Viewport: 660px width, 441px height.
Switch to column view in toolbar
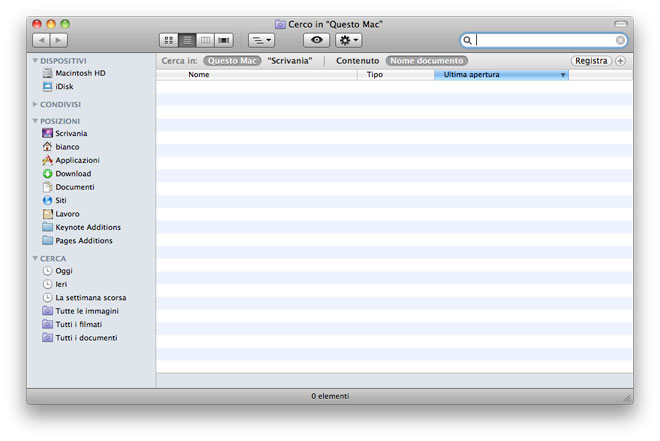click(x=206, y=40)
